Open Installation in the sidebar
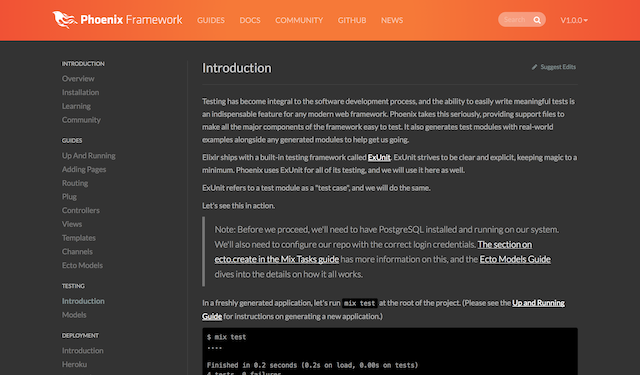Screen dimensions: 640x375 (x=80, y=92)
